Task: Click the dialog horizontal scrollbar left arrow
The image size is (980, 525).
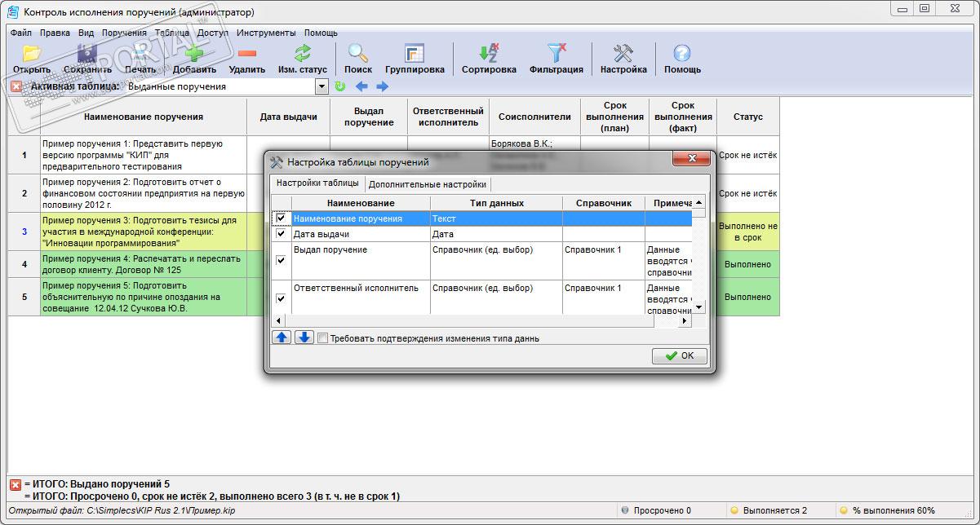Action: pyautogui.click(x=278, y=321)
